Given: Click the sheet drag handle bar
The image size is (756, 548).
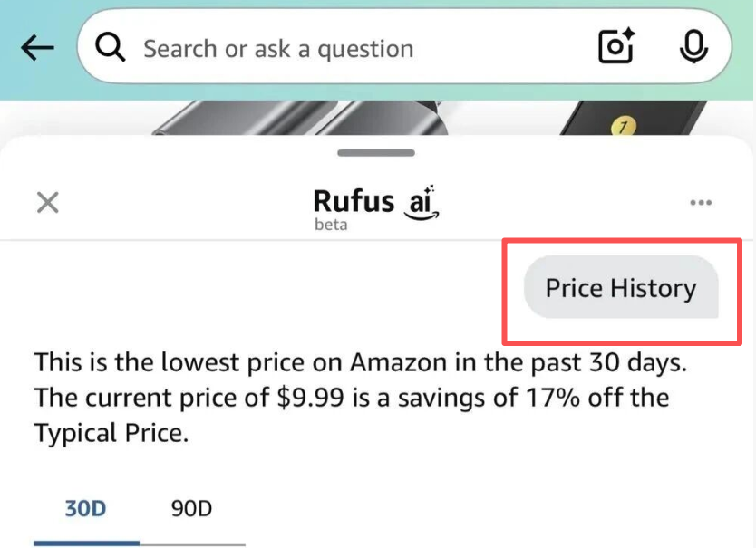Looking at the screenshot, I should coord(376,153).
